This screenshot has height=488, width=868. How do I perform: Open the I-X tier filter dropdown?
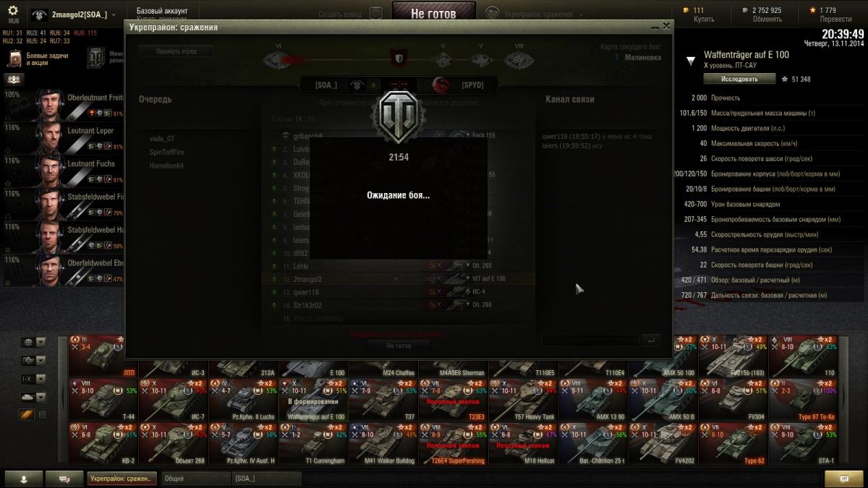pos(34,378)
